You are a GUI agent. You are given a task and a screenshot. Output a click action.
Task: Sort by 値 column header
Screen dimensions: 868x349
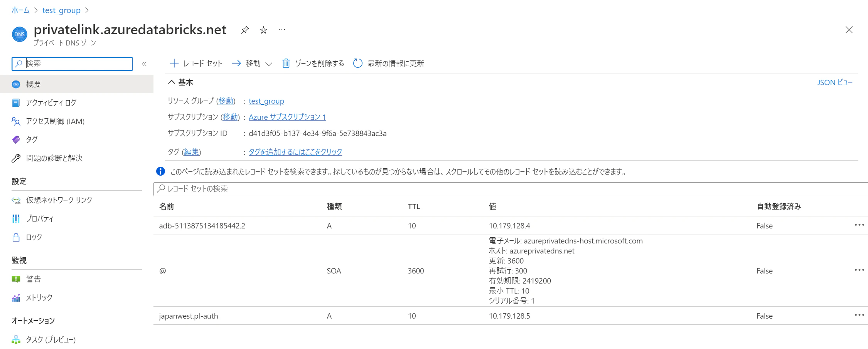492,206
